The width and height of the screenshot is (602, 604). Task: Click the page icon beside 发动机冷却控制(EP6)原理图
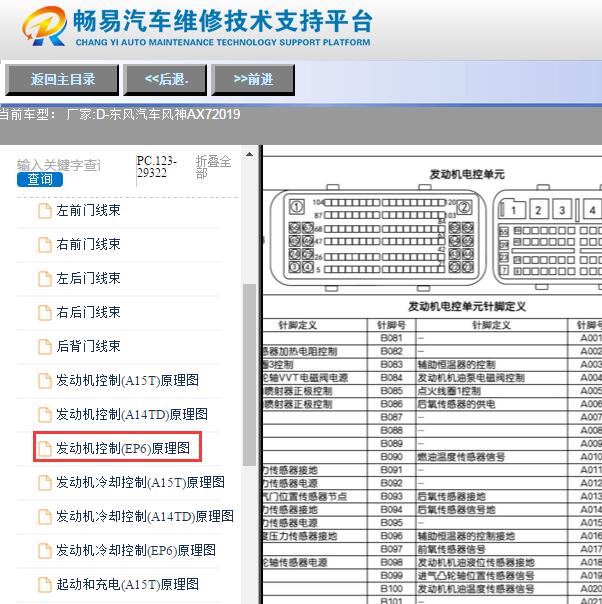coord(45,550)
